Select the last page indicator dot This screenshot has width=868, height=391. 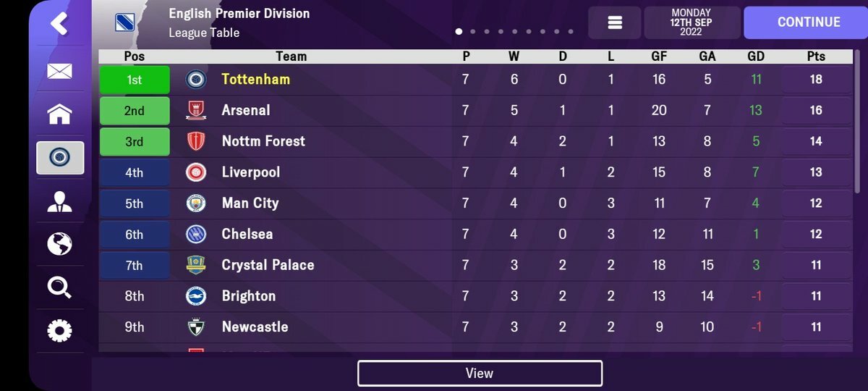tap(571, 32)
